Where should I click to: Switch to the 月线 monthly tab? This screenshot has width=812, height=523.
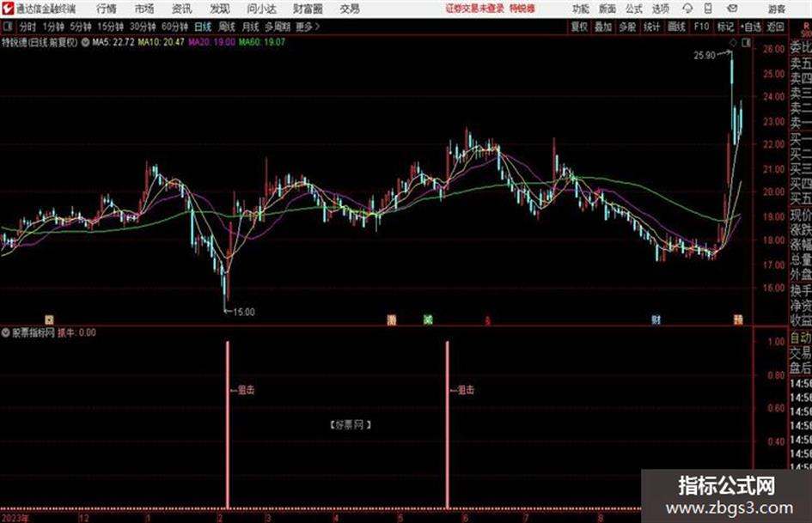tap(251, 27)
